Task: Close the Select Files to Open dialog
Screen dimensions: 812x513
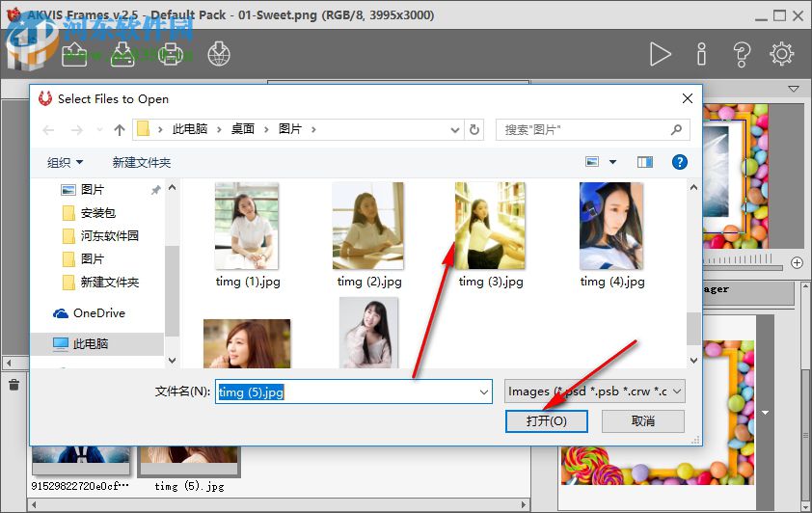Action: pos(688,98)
